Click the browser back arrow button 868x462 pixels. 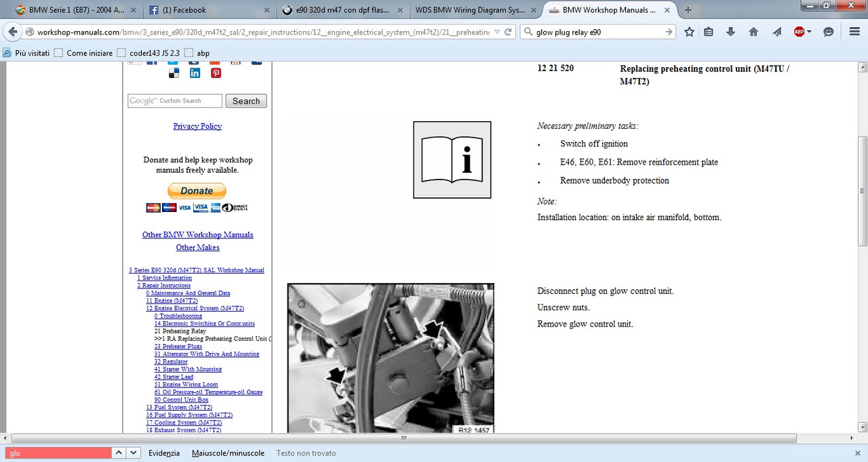click(x=13, y=32)
